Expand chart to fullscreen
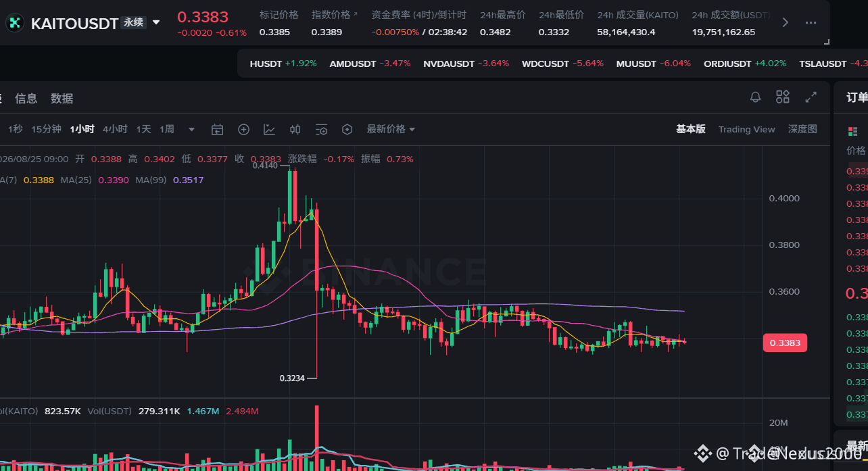Screen dimensions: 868x471 click(x=811, y=97)
